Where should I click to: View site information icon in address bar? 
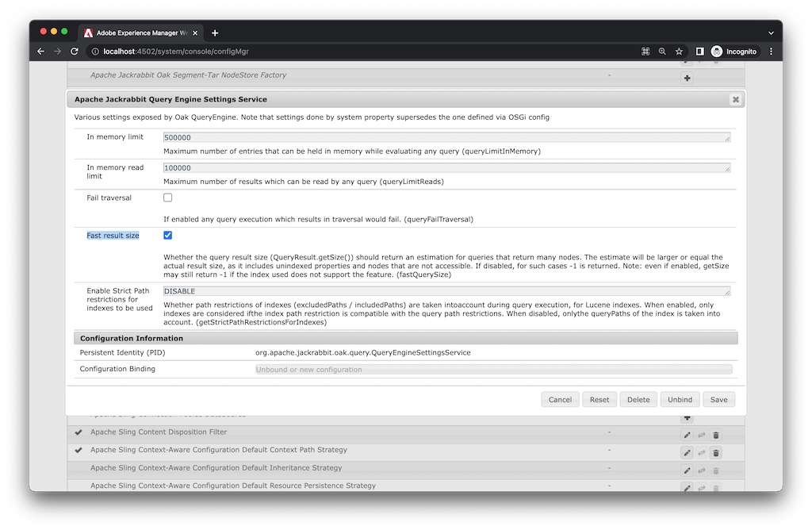pyautogui.click(x=95, y=52)
